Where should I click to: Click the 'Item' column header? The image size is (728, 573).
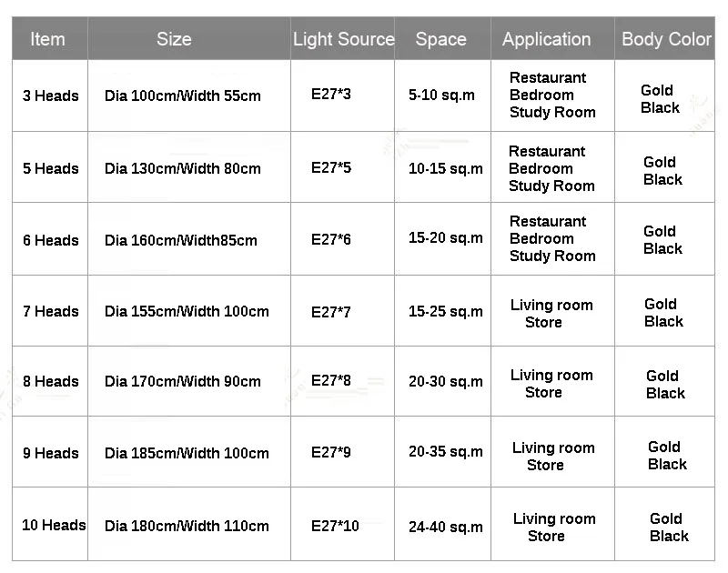[50, 38]
